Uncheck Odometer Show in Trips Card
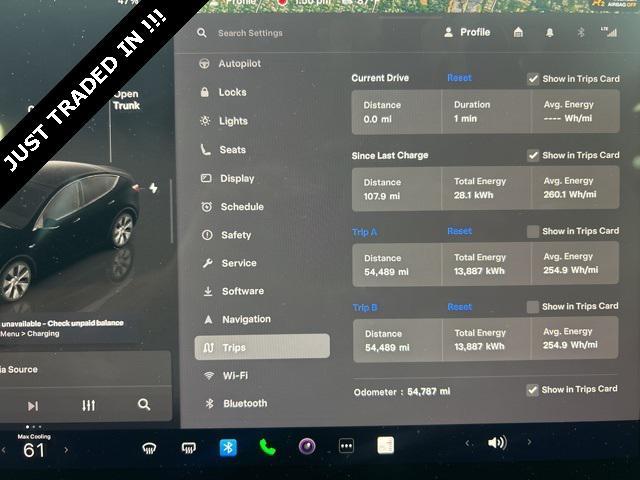640x480 pixels. [532, 390]
